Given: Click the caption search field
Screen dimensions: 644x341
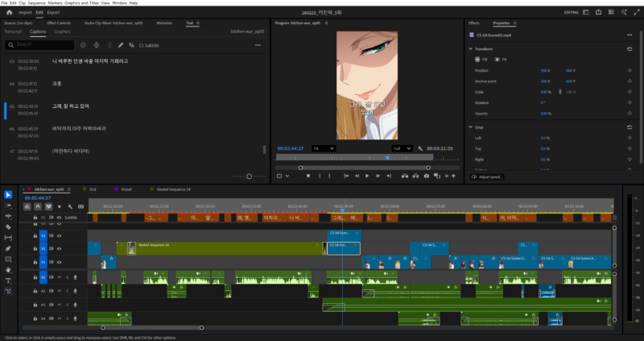Looking at the screenshot, I should click(x=40, y=45).
